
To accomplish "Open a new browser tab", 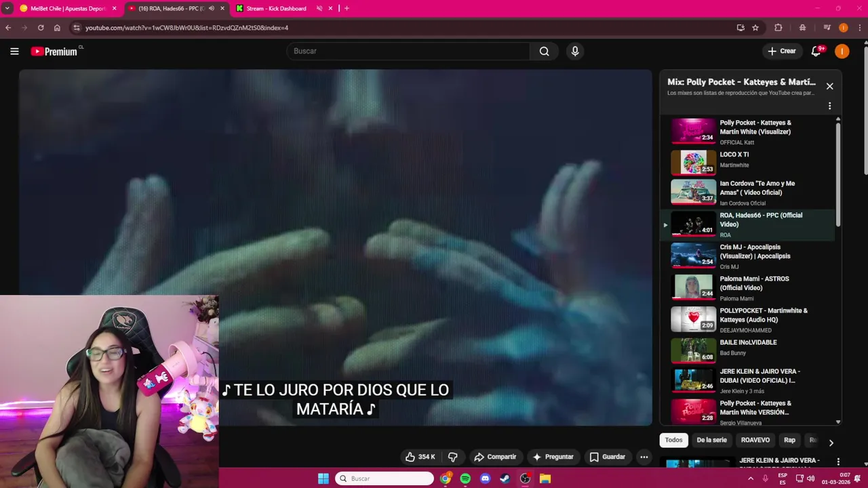I will (347, 8).
